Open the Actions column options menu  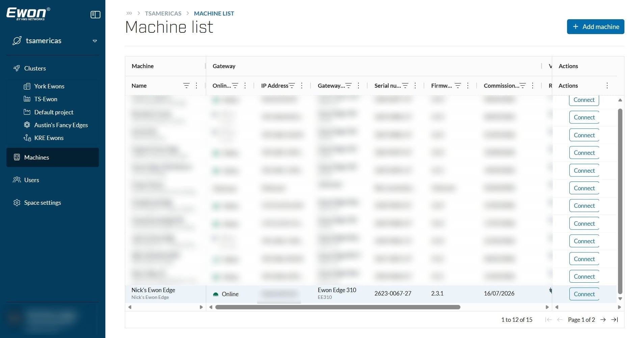click(607, 86)
